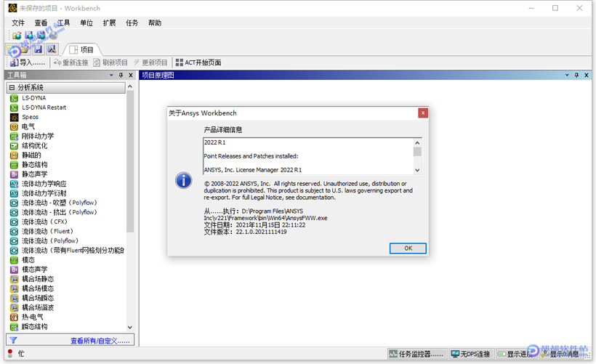This screenshot has width=596, height=364.
Task: Click the product details scrollbar thumb
Action: 417,152
